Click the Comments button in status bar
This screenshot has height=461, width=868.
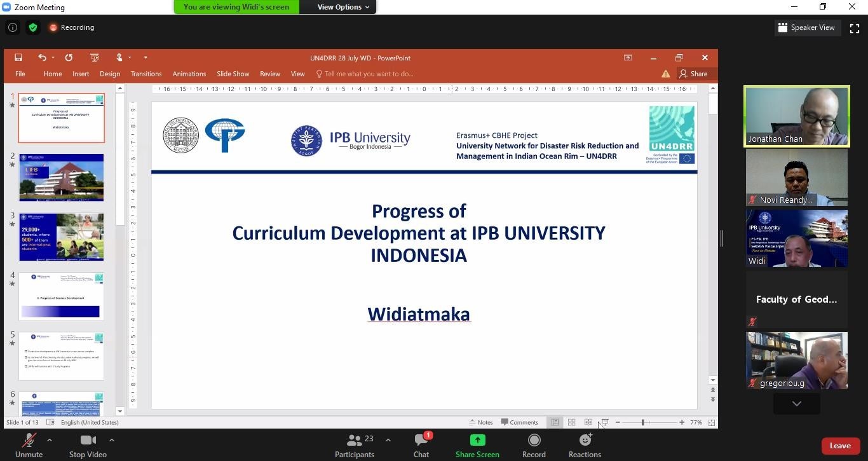(x=520, y=422)
